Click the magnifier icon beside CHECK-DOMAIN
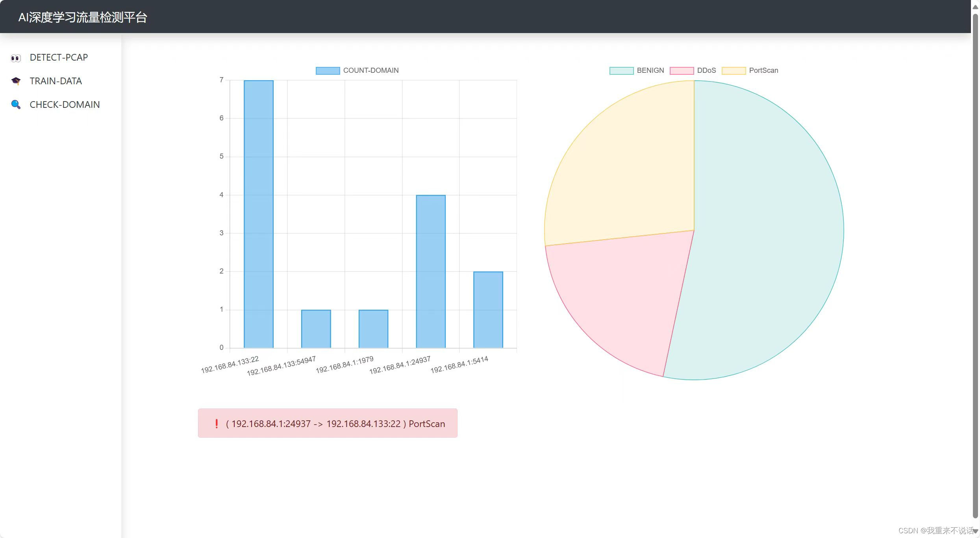The height and width of the screenshot is (538, 980). tap(16, 105)
